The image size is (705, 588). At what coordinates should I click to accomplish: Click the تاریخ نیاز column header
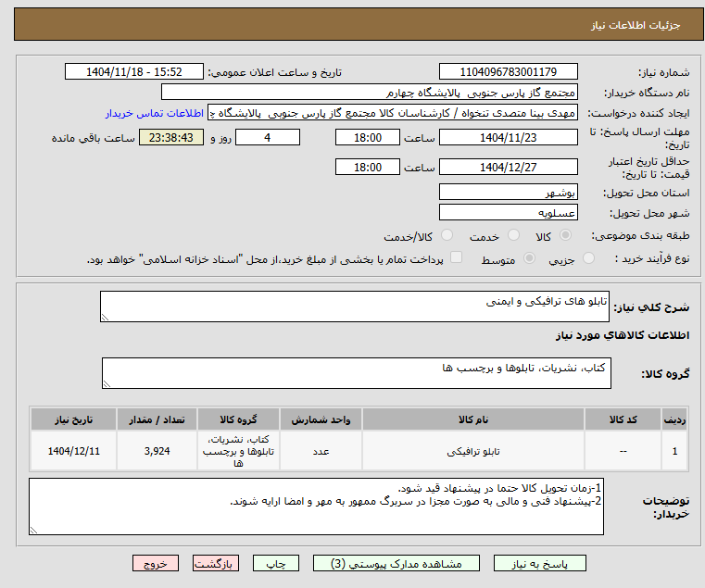74,419
